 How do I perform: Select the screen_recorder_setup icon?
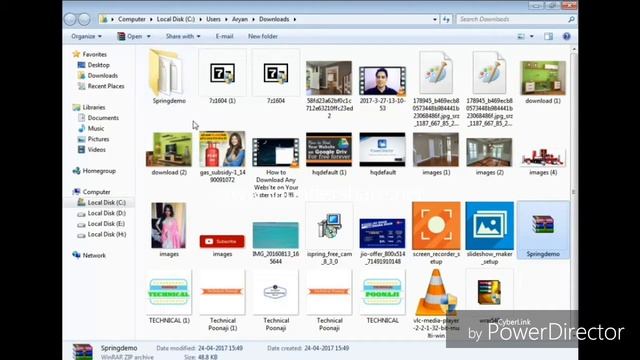(436, 225)
